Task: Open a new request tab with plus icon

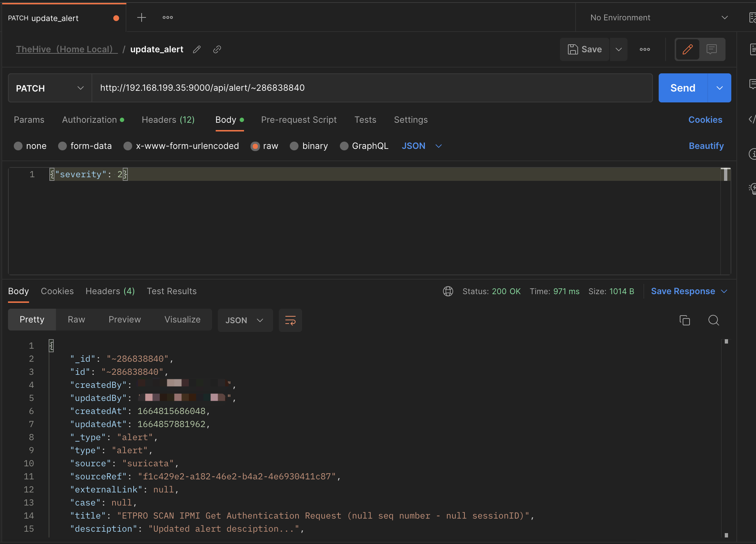Action: pyautogui.click(x=142, y=17)
